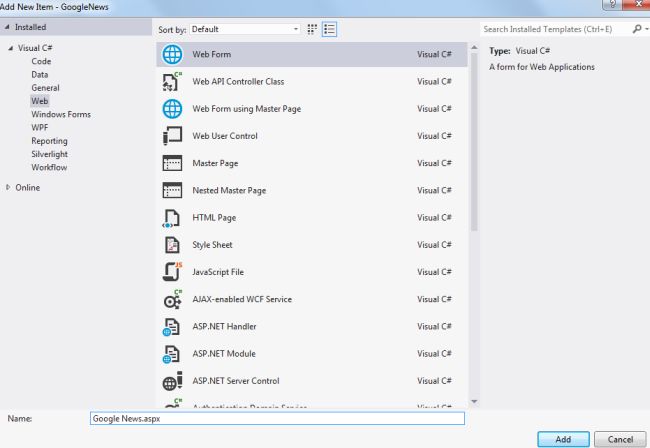Switch to medium icons list view
The image size is (650, 448).
coord(329,29)
